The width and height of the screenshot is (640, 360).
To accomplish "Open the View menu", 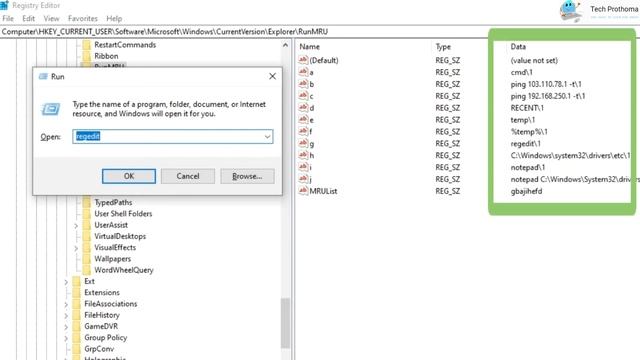I will (51, 18).
